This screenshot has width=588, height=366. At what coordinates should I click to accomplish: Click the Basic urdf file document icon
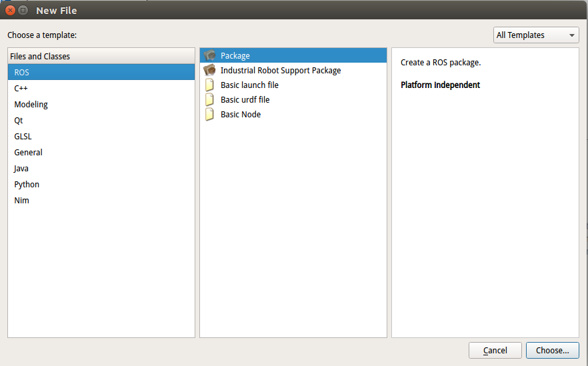pyautogui.click(x=209, y=100)
